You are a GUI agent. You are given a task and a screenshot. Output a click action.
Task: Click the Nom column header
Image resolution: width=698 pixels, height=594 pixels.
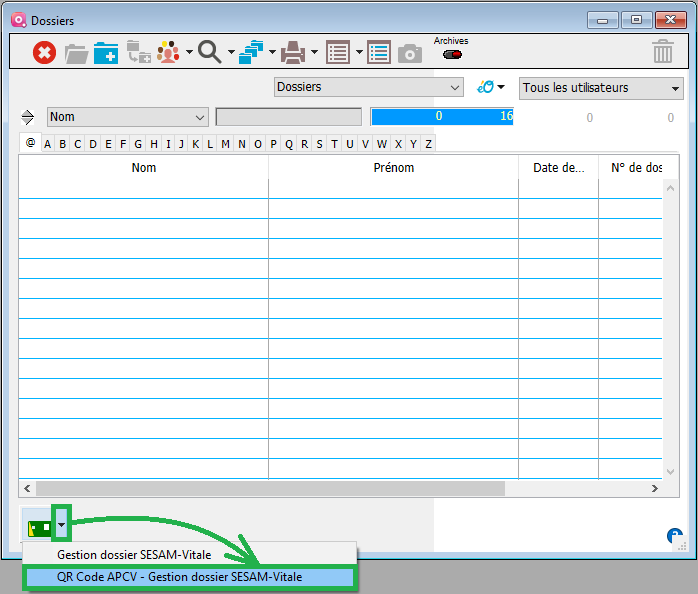[143, 168]
